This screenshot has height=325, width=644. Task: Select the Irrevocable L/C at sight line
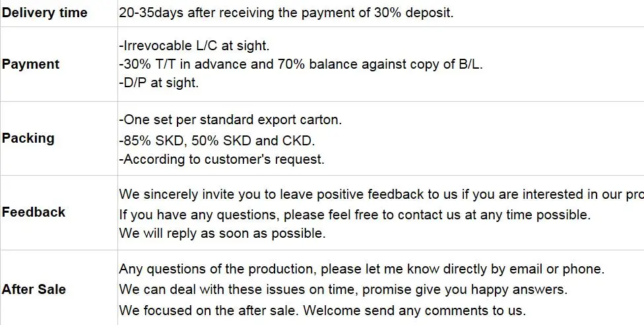194,46
